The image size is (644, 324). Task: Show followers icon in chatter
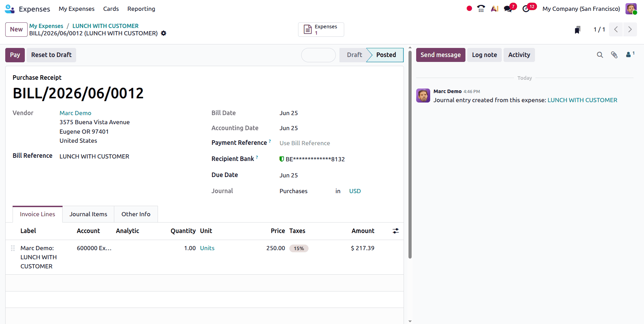(x=630, y=54)
